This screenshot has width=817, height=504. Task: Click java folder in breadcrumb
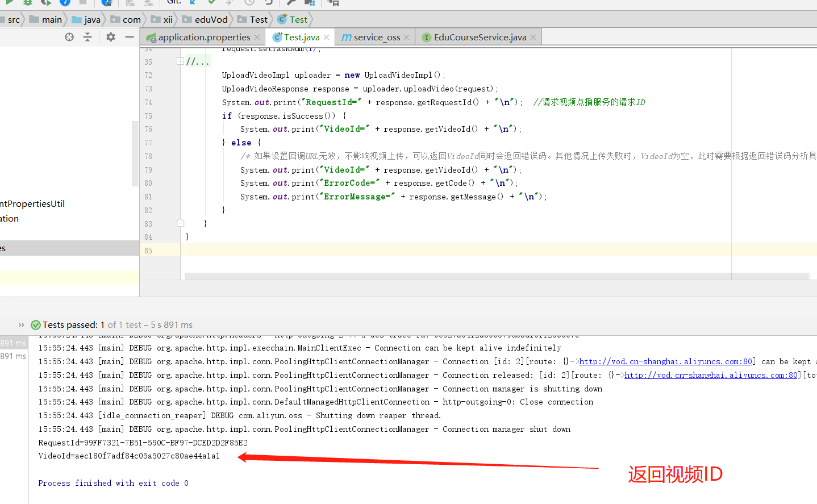click(x=86, y=19)
